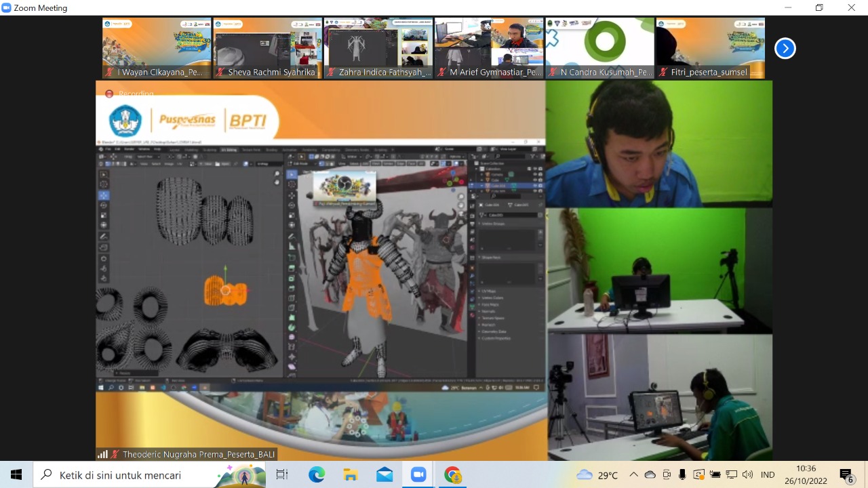Choose the 2D Cursor tool in UV editor
The height and width of the screenshot is (488, 868).
[104, 184]
